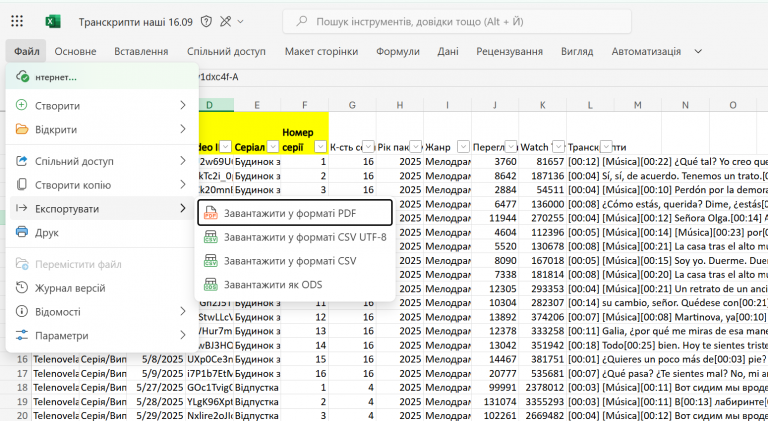Click the cloud saved status icon
The image size is (768, 421).
click(22, 77)
